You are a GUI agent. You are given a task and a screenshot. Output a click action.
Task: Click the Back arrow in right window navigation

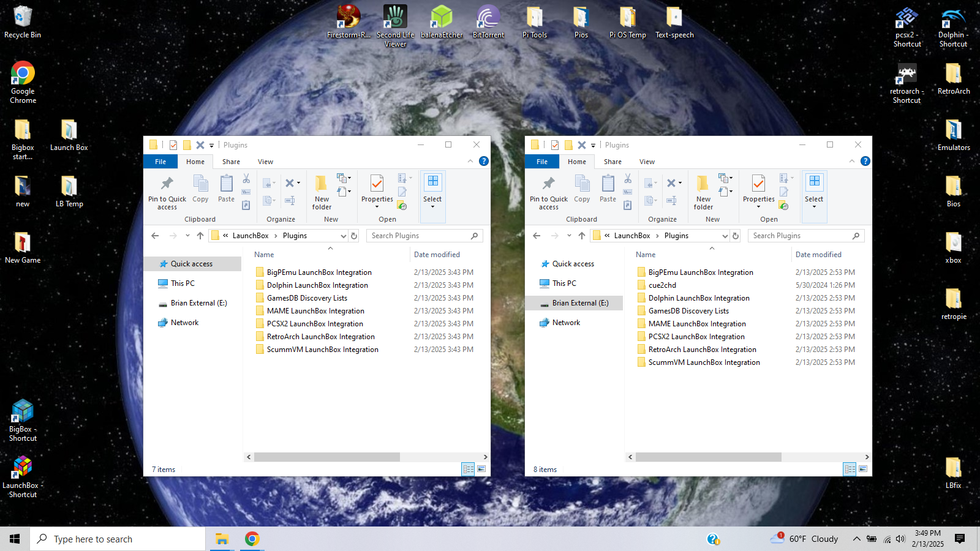click(x=537, y=236)
